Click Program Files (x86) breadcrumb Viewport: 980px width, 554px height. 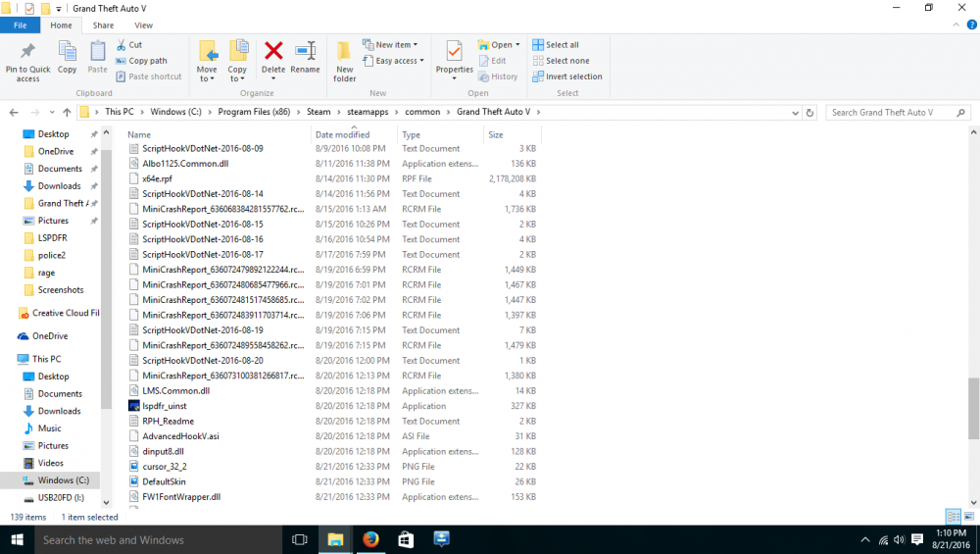point(254,112)
